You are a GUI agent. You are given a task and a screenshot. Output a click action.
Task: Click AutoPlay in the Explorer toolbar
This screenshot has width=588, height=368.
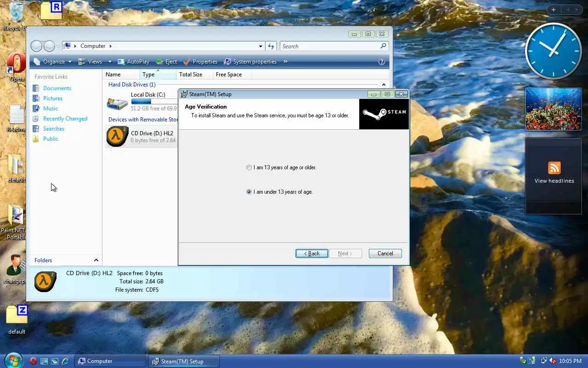133,62
